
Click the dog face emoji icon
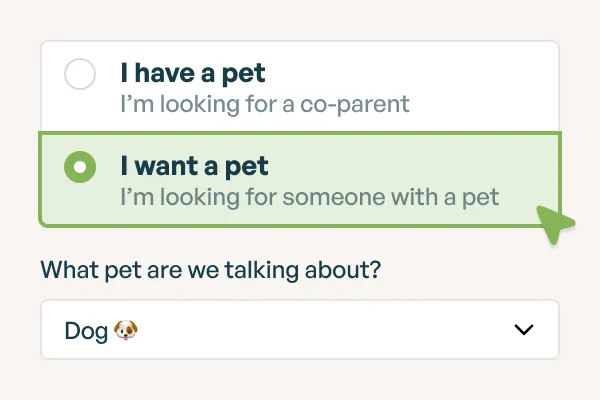click(125, 330)
